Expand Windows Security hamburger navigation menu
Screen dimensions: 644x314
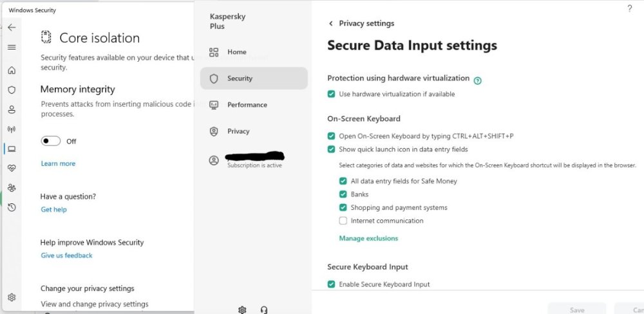(x=12, y=47)
